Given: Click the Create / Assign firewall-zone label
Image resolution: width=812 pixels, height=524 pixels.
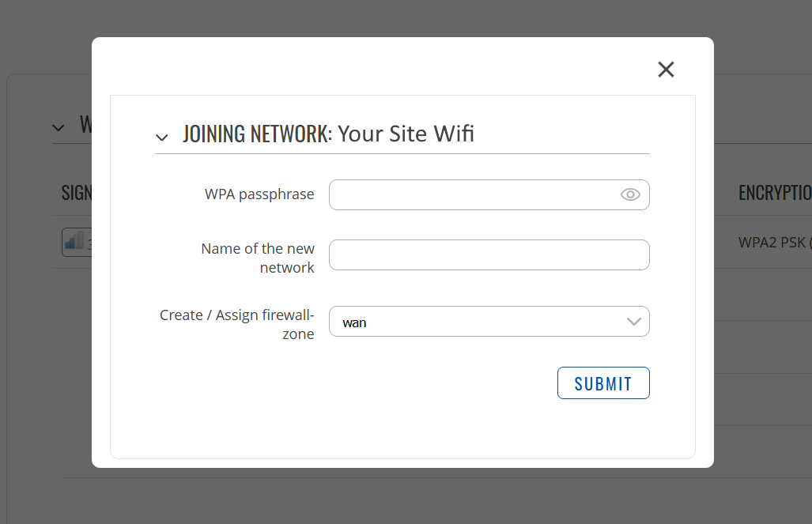Looking at the screenshot, I should [237, 324].
